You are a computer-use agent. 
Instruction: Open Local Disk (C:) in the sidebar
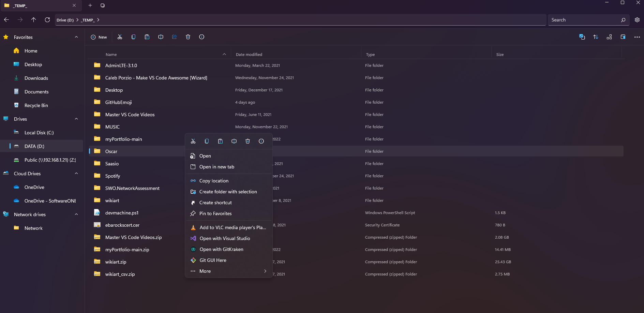click(x=39, y=133)
